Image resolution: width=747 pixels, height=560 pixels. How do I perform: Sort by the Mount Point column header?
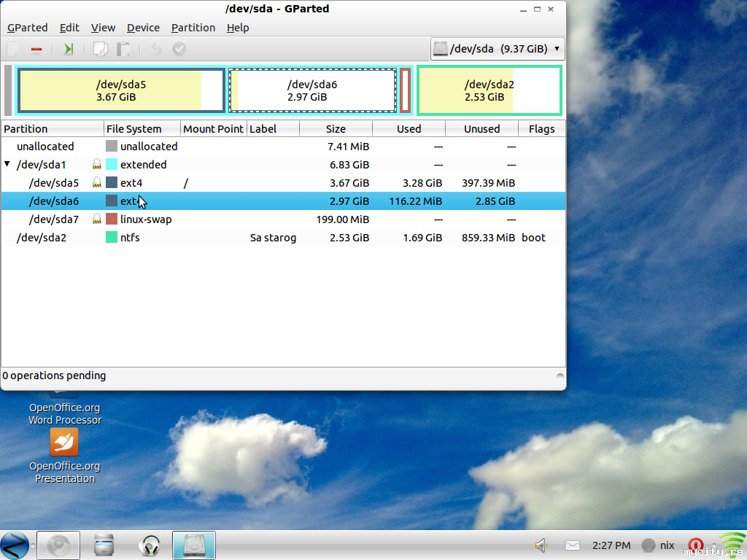214,128
